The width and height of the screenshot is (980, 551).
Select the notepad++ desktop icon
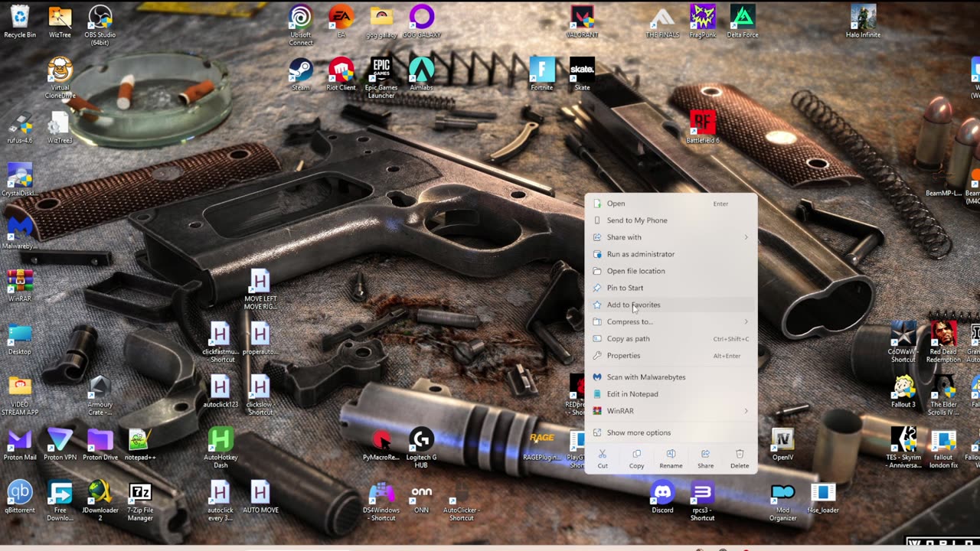point(140,444)
